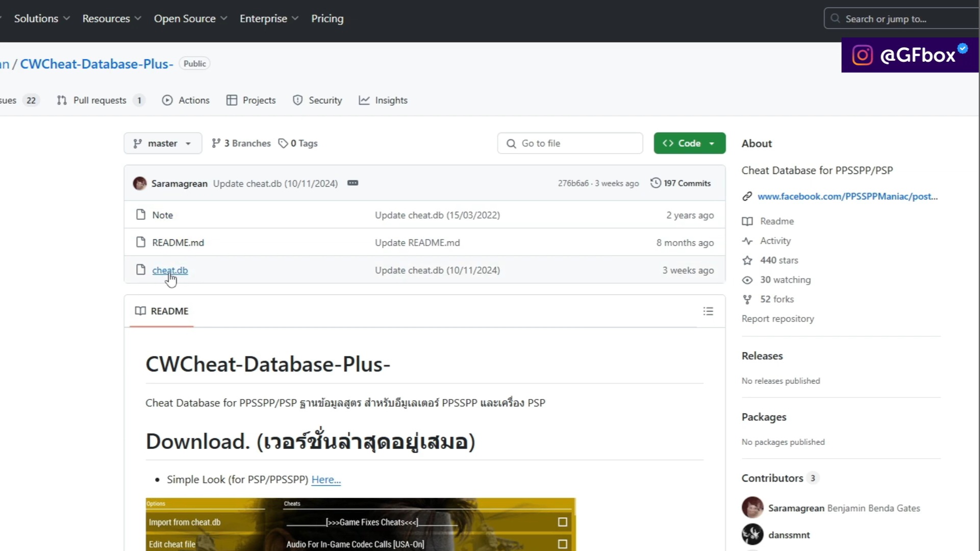Click the Instagram logo icon
The width and height of the screenshot is (980, 551).
862,55
